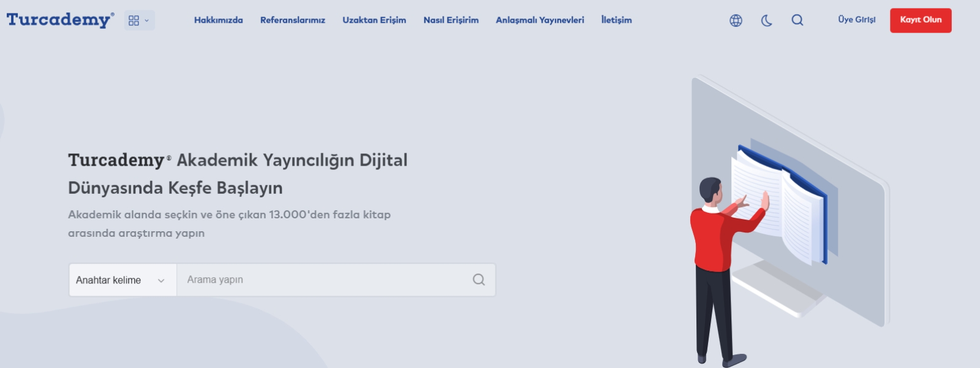This screenshot has width=980, height=368.
Task: Go to Referanslarımız in the nav
Action: coord(293,20)
